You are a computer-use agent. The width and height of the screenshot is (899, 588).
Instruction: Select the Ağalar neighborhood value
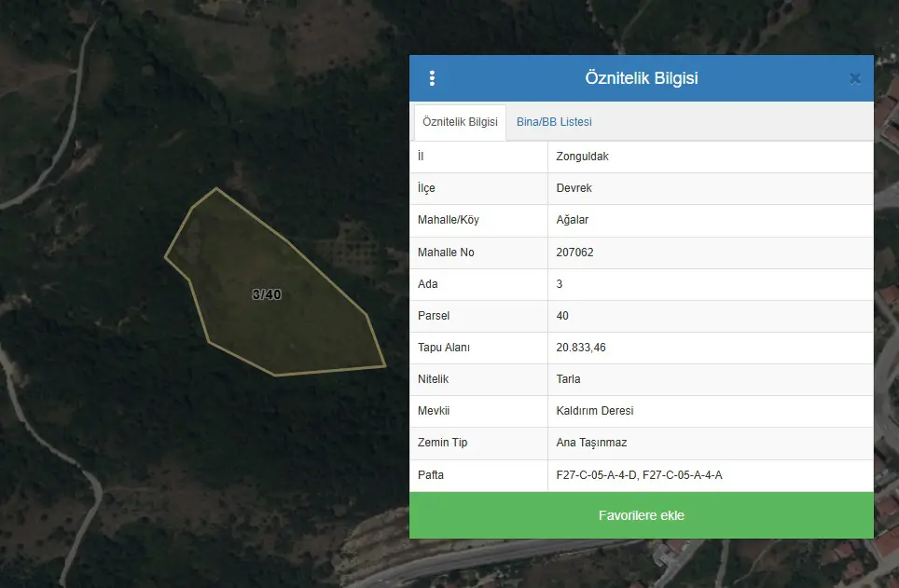(573, 220)
